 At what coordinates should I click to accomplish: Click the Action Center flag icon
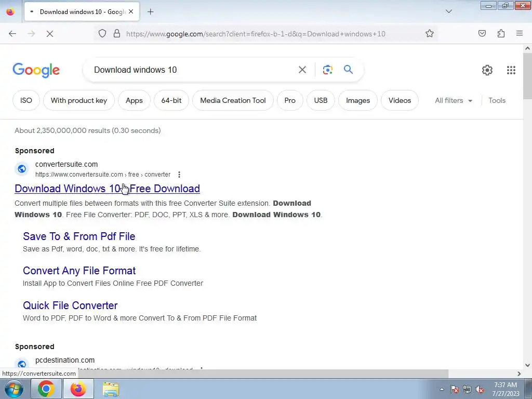coord(455,389)
